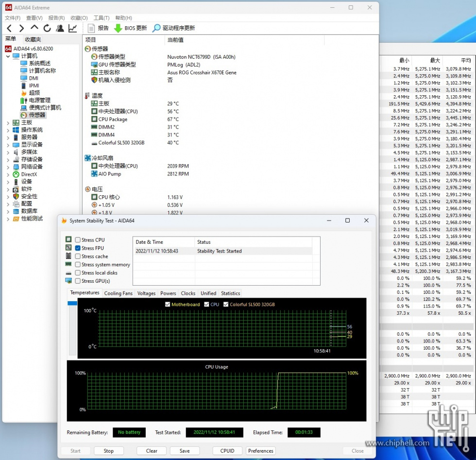
Task: Expand the 服务器 tree node
Action: [8, 137]
